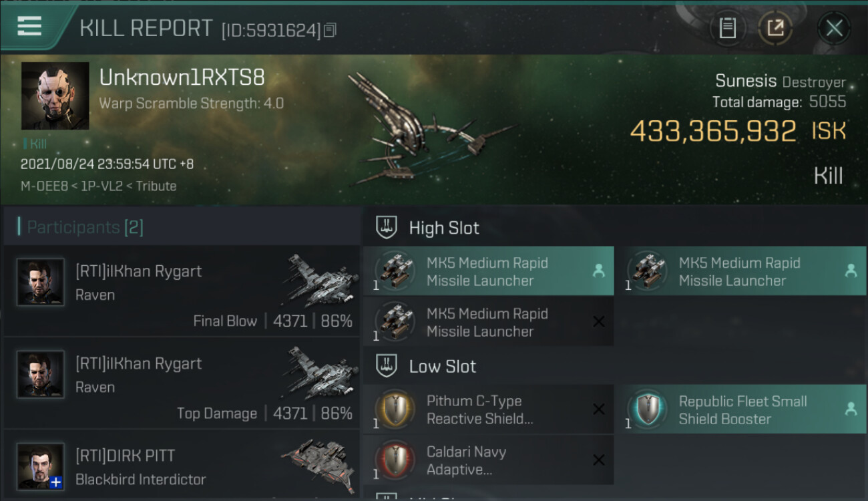Click Caldari Navy Adaptive module
The height and width of the screenshot is (501, 868).
(488, 460)
